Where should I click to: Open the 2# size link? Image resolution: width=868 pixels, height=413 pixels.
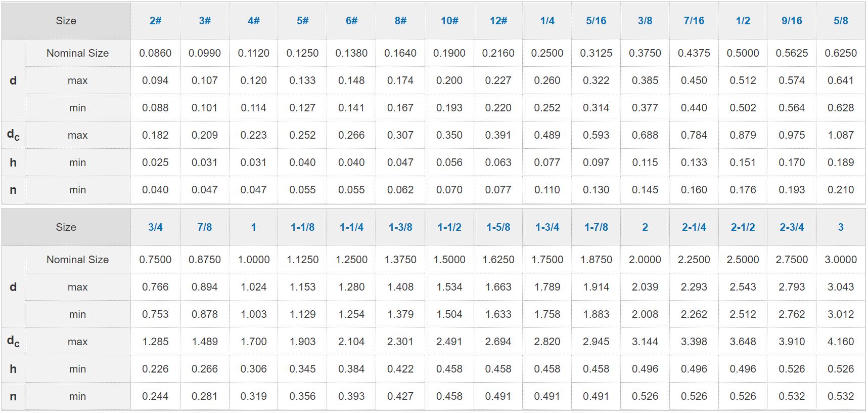point(155,21)
